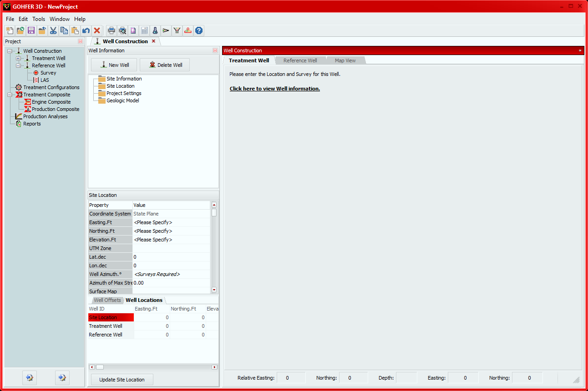Screen dimensions: 588x391
Task: Switch to the Map View tab
Action: (x=345, y=60)
